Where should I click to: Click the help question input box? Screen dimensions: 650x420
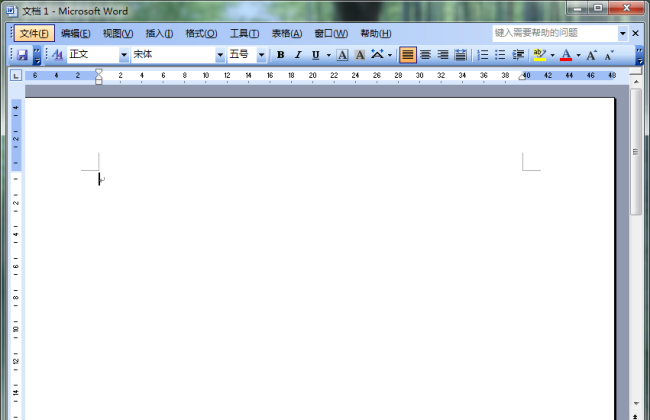tap(555, 33)
